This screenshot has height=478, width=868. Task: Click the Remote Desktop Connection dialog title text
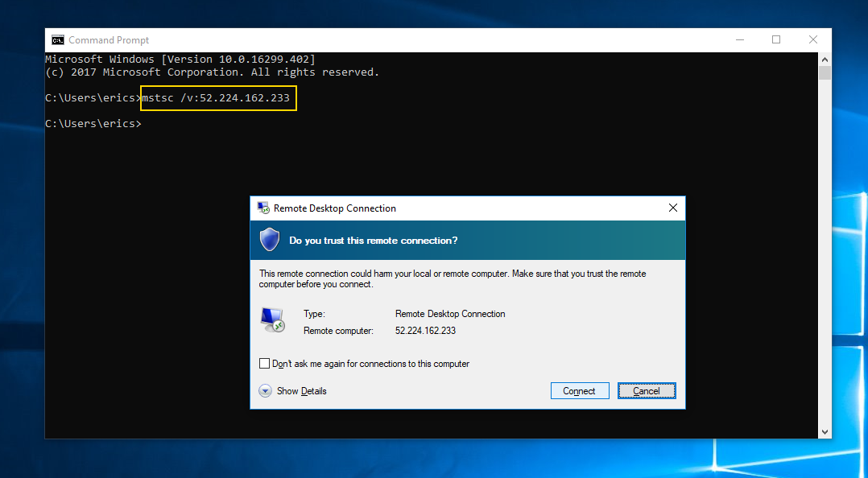(335, 208)
